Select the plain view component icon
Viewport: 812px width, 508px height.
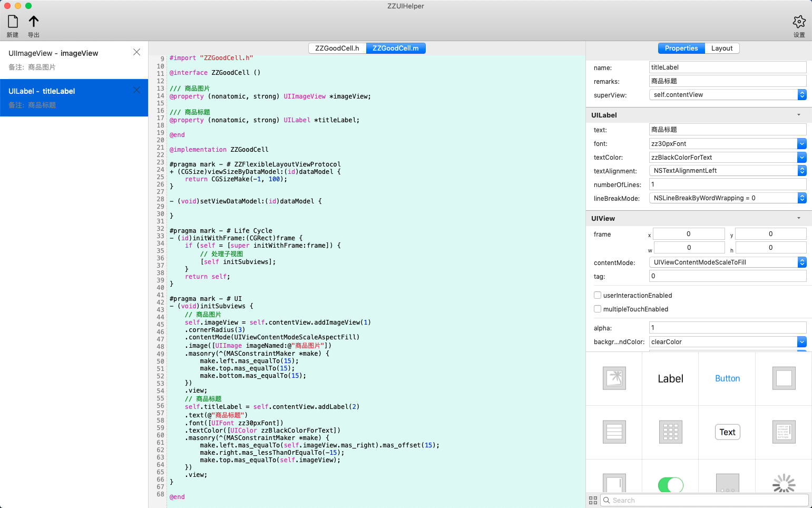tap(784, 378)
